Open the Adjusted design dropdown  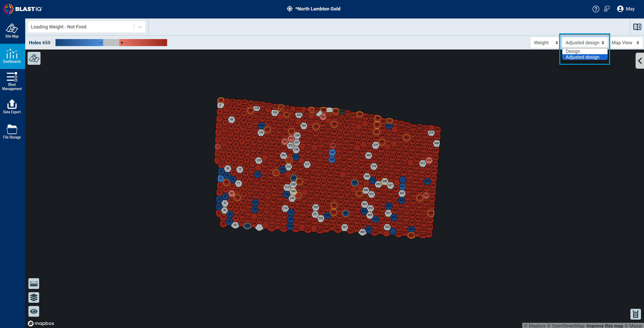(x=584, y=43)
